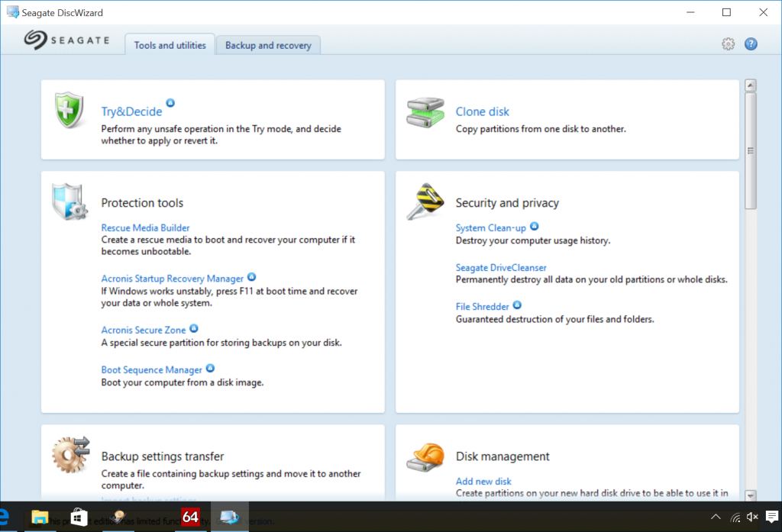Click the 'Disk management' heading
This screenshot has height=532, width=782.
point(502,456)
